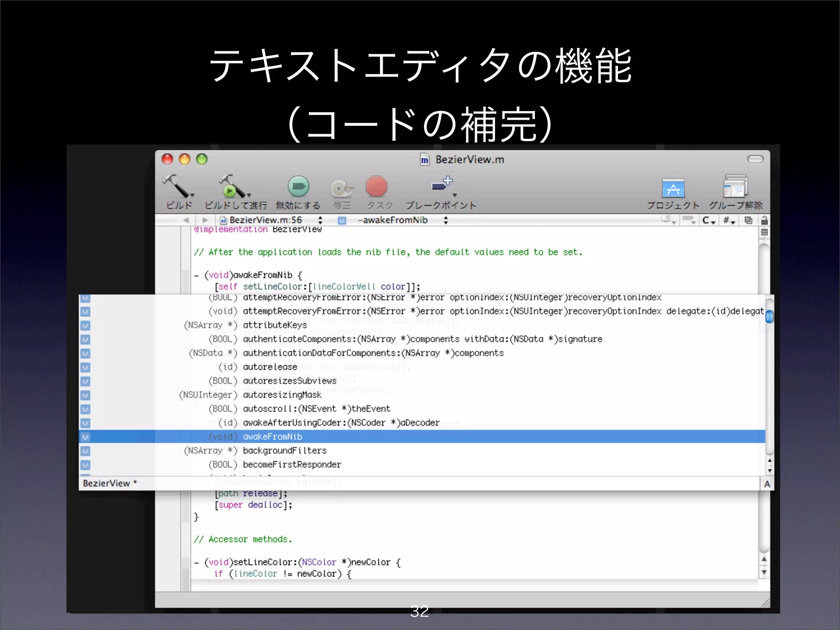Open the BezierView.m:56 file popup
The image size is (840, 630).
click(x=271, y=220)
